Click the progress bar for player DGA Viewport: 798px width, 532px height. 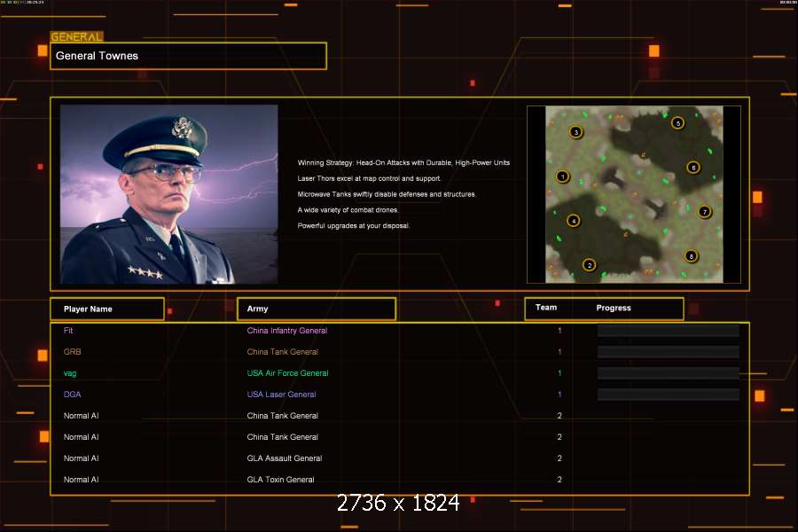pyautogui.click(x=669, y=395)
